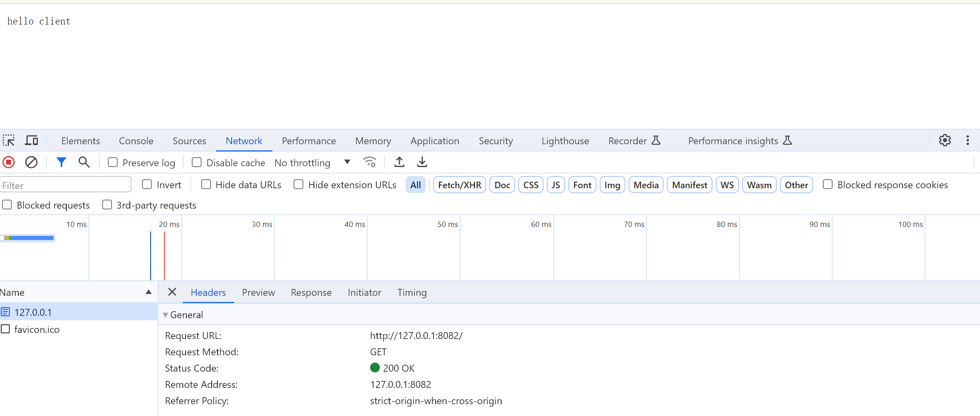Open the No throttling dropdown

click(x=312, y=163)
